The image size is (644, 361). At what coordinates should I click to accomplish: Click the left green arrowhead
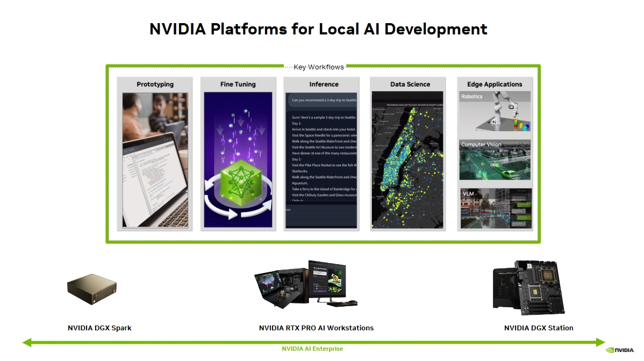click(27, 342)
